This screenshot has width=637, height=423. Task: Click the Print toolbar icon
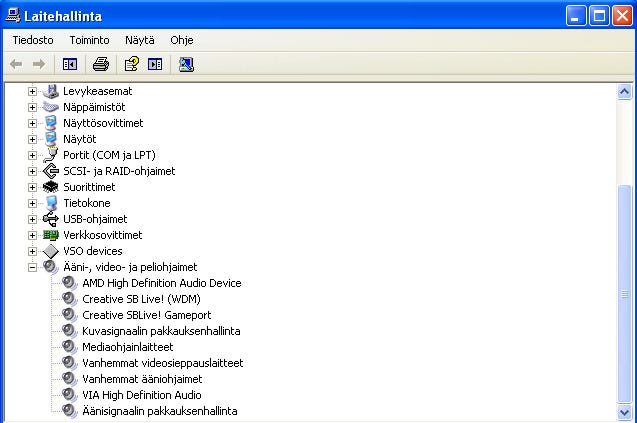coord(101,64)
